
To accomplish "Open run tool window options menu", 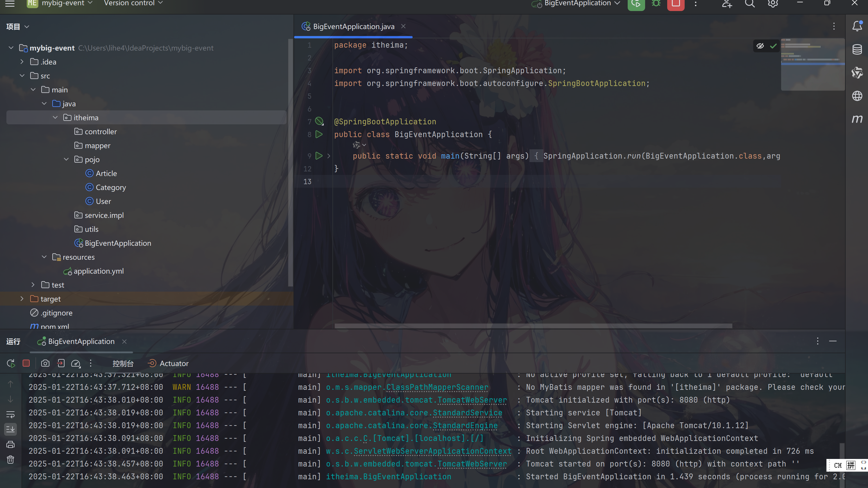I will (x=817, y=341).
